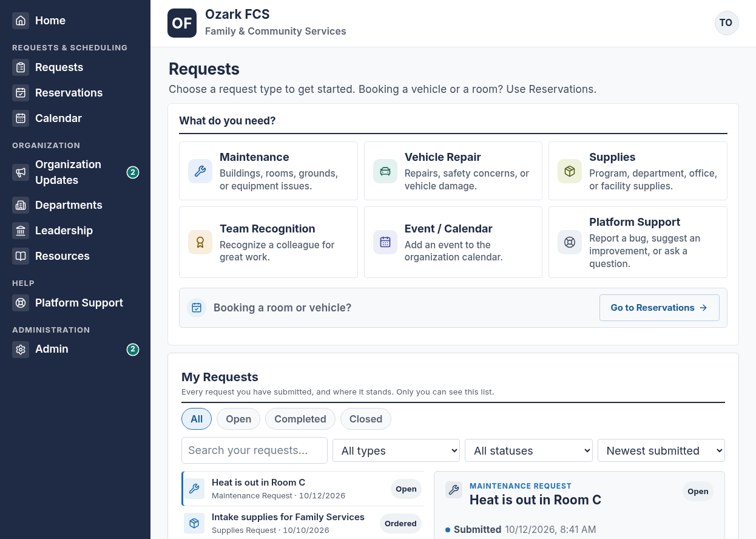Click the Calendar sidebar icon
756x539 pixels.
pos(21,118)
